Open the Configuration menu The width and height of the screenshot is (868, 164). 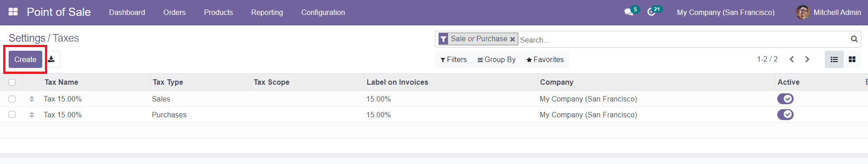[x=323, y=12]
